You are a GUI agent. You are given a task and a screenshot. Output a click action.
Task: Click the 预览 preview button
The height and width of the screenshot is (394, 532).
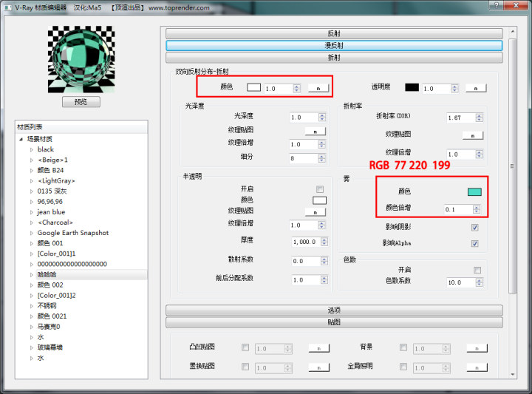[x=81, y=102]
